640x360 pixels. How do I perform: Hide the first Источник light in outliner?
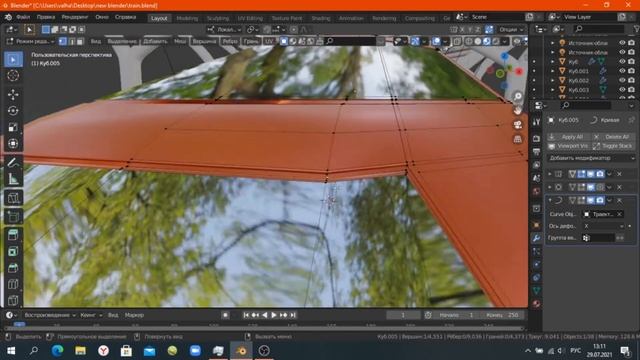[622, 43]
